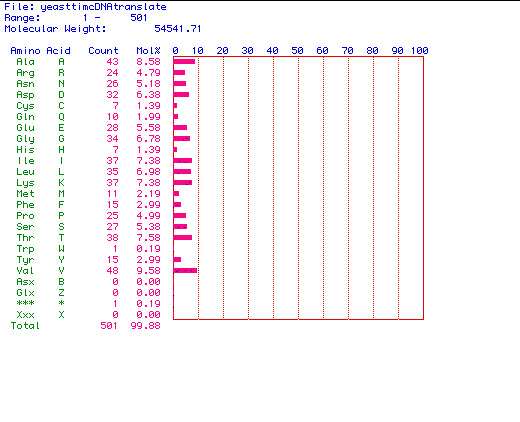The width and height of the screenshot is (520, 422).
Task: Click the Lys bar in the chart
Action: [183, 183]
